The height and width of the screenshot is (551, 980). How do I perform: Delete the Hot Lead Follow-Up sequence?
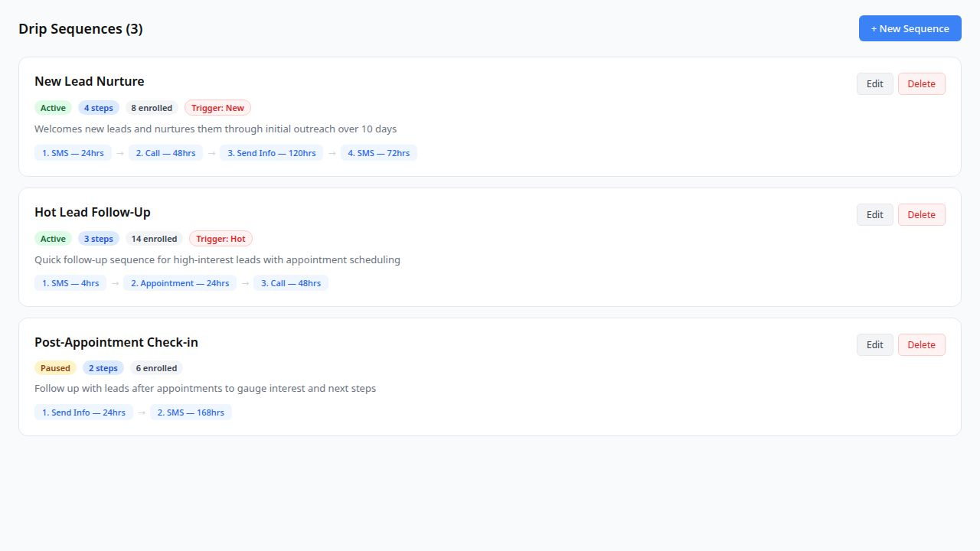point(921,214)
